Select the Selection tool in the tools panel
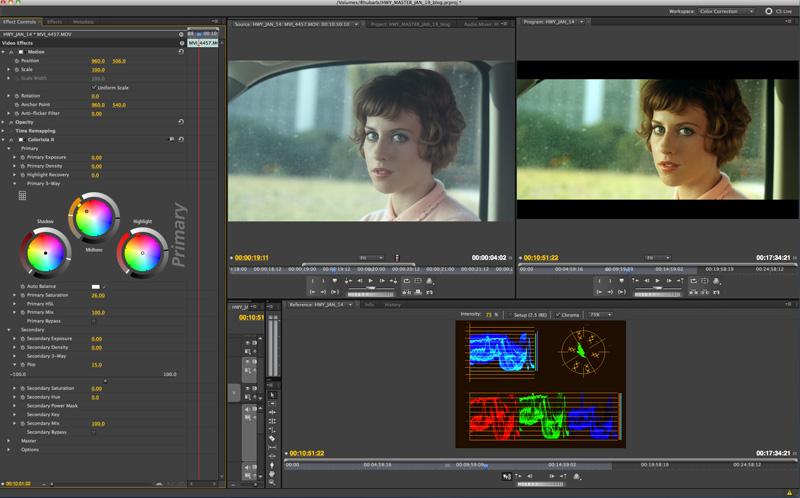 (272, 395)
